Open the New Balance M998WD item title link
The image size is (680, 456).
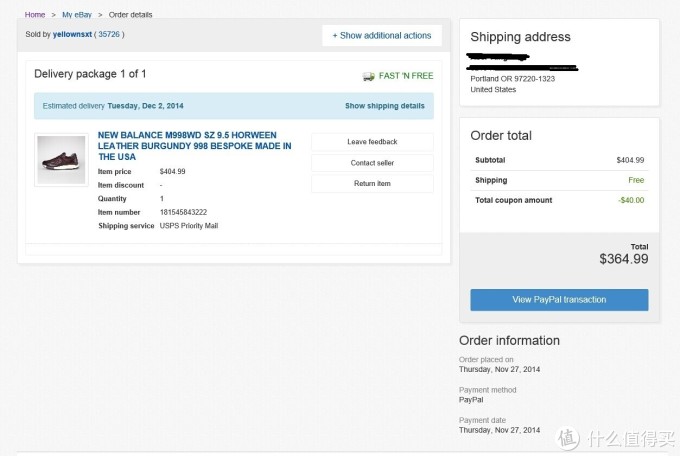point(194,146)
